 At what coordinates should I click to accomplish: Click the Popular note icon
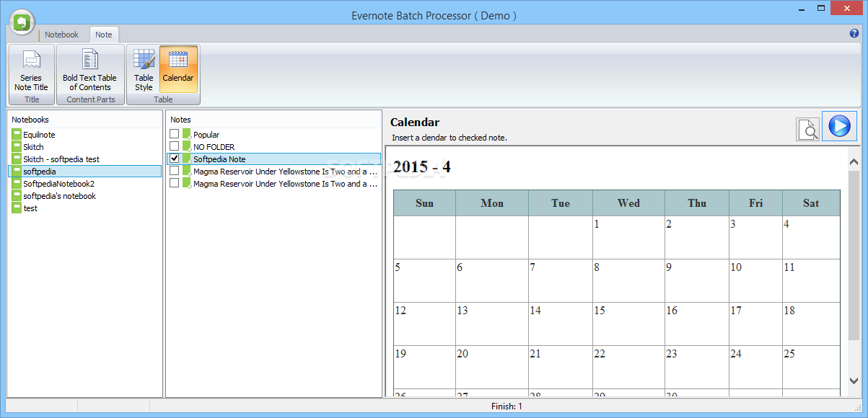coord(187,135)
